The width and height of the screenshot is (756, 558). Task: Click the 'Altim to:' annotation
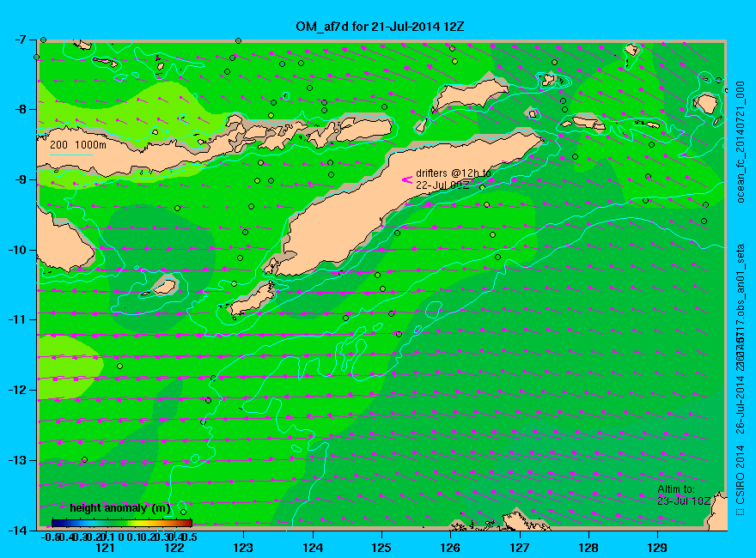coord(676,489)
